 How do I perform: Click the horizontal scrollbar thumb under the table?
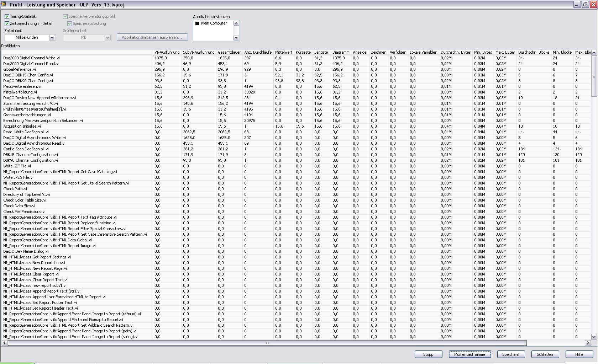point(267,343)
